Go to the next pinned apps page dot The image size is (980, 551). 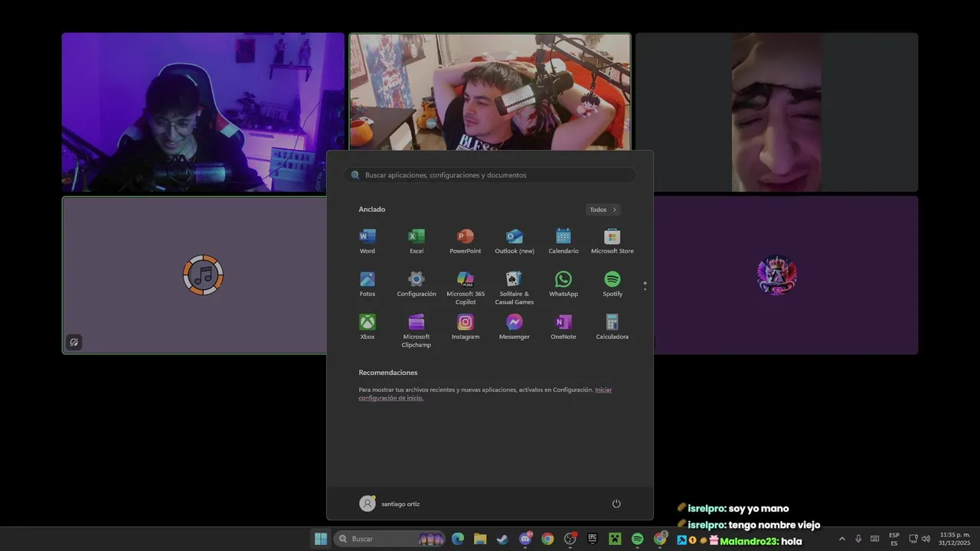[x=645, y=289]
